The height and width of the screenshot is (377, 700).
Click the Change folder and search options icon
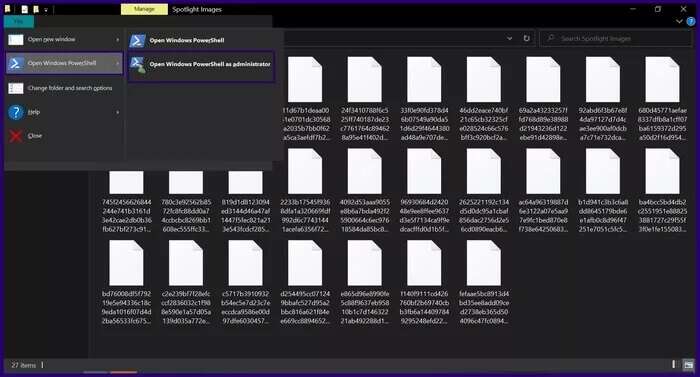click(16, 88)
